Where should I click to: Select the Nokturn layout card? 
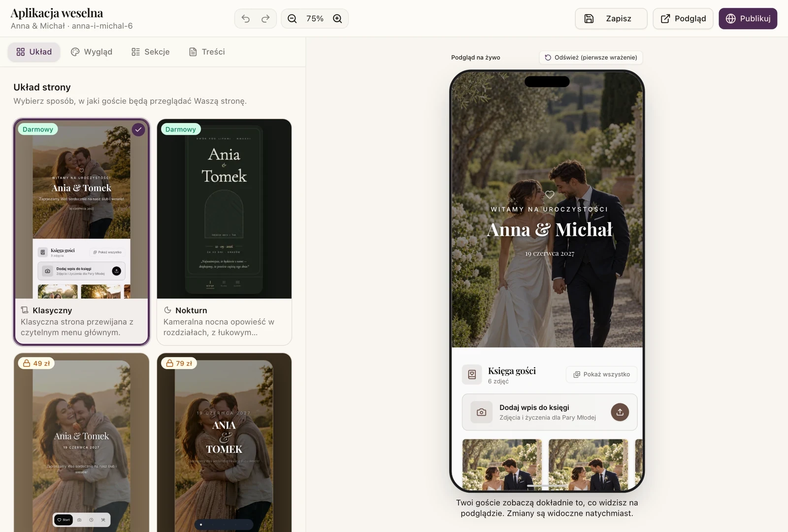224,232
